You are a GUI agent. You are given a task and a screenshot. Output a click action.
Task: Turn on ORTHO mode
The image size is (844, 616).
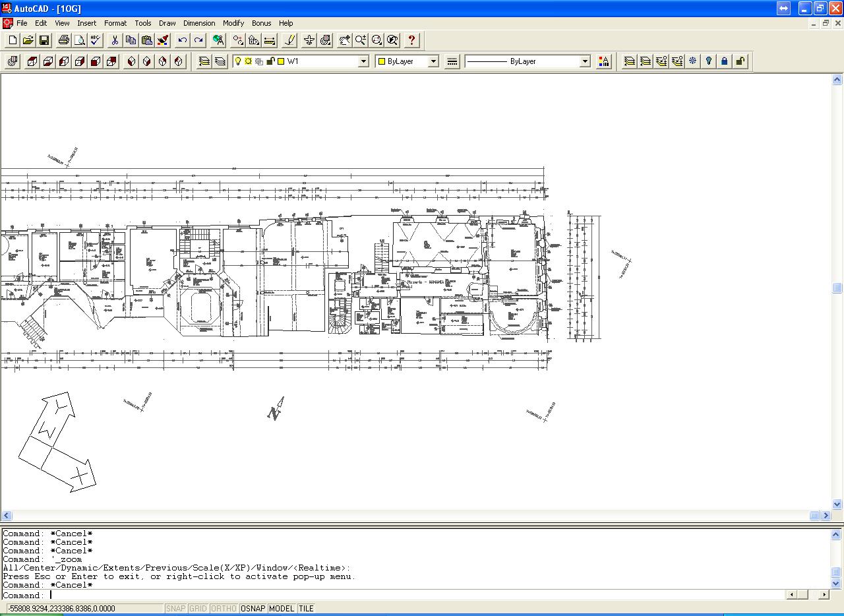(224, 608)
